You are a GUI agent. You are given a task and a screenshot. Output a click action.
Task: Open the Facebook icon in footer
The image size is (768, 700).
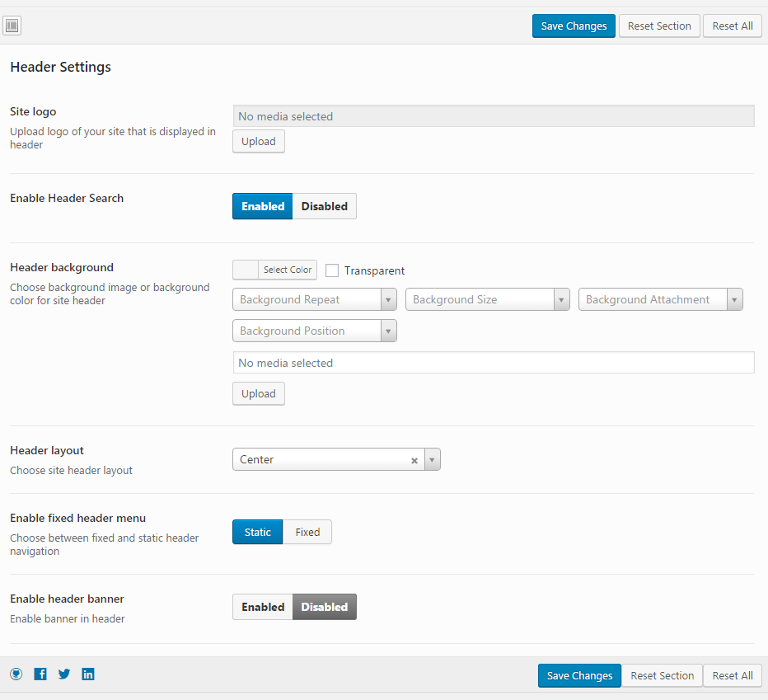click(40, 674)
